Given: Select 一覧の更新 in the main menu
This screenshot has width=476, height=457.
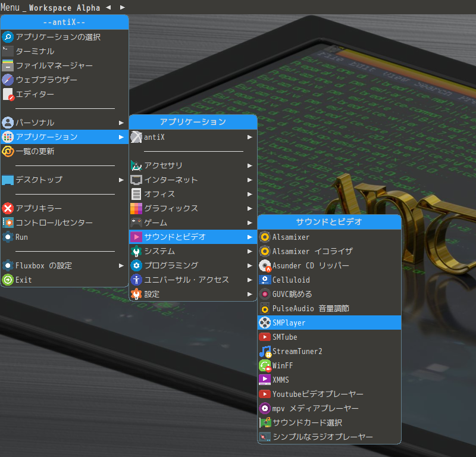Looking at the screenshot, I should (65, 151).
